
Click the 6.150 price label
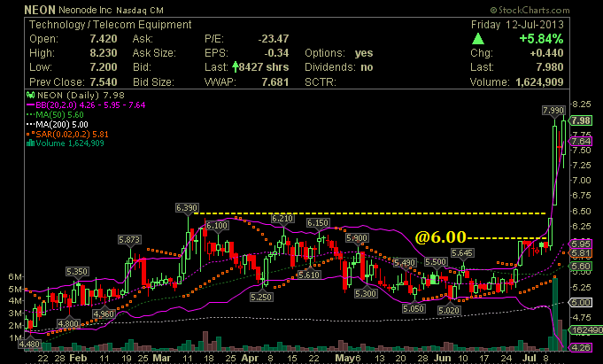coord(318,223)
